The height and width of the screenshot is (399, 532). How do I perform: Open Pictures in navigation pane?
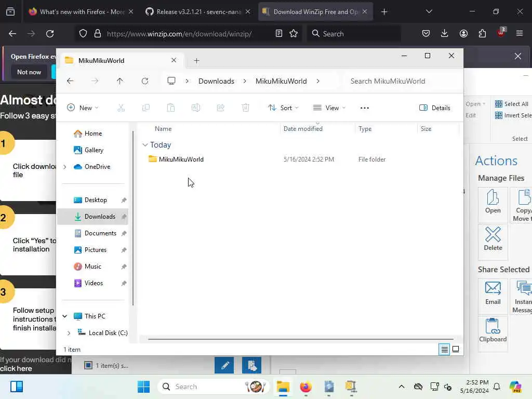pyautogui.click(x=96, y=250)
